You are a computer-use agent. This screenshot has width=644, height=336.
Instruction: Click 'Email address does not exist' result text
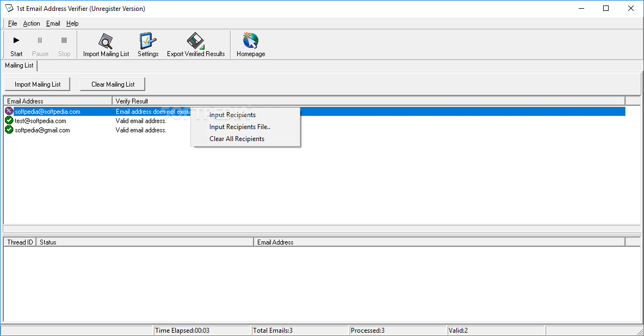coord(152,112)
